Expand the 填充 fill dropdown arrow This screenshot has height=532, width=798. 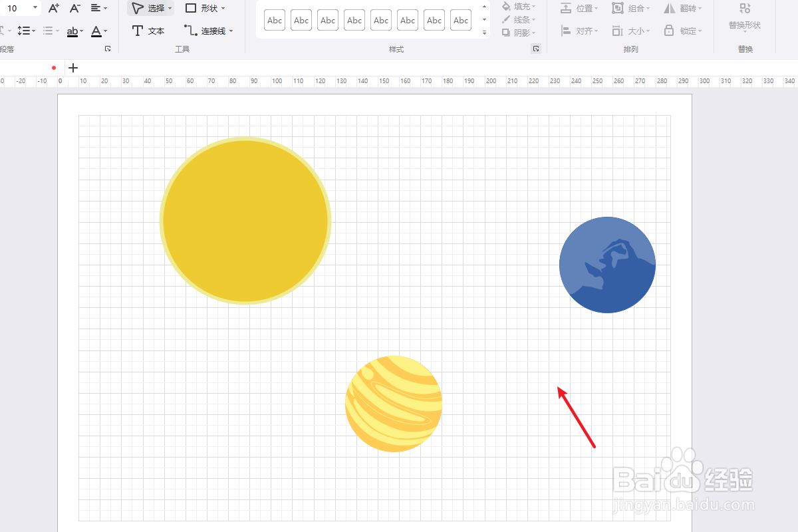(x=533, y=7)
